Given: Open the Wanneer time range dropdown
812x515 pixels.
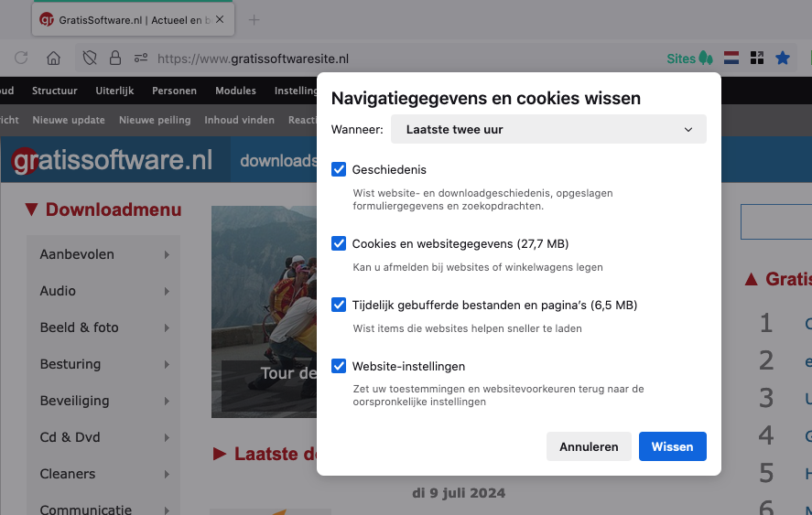Looking at the screenshot, I should pos(548,130).
